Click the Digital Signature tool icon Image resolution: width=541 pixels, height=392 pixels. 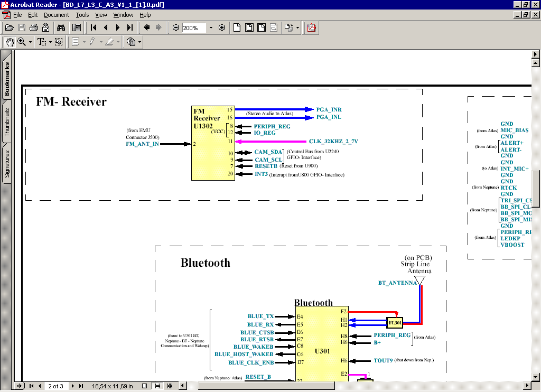(x=131, y=42)
